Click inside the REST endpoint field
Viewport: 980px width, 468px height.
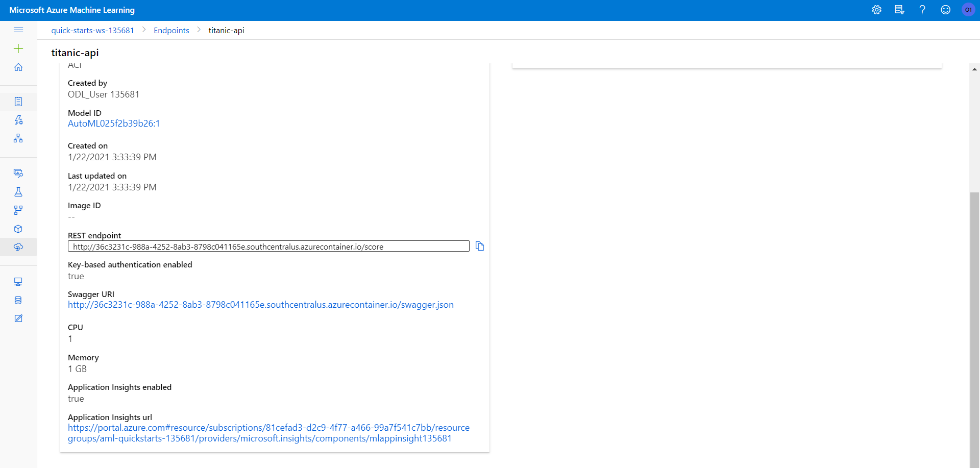[x=268, y=247]
